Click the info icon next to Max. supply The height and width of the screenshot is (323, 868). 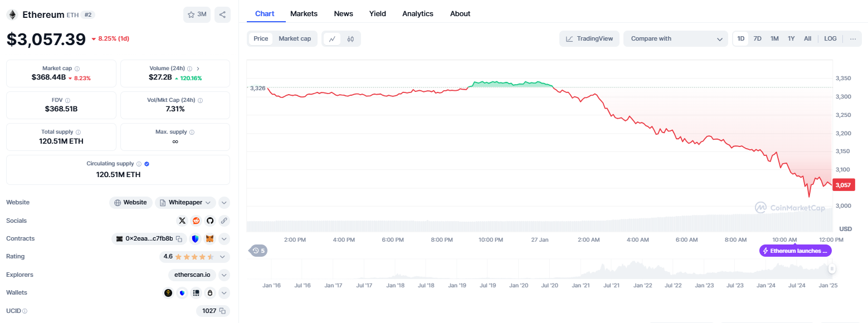tap(192, 132)
